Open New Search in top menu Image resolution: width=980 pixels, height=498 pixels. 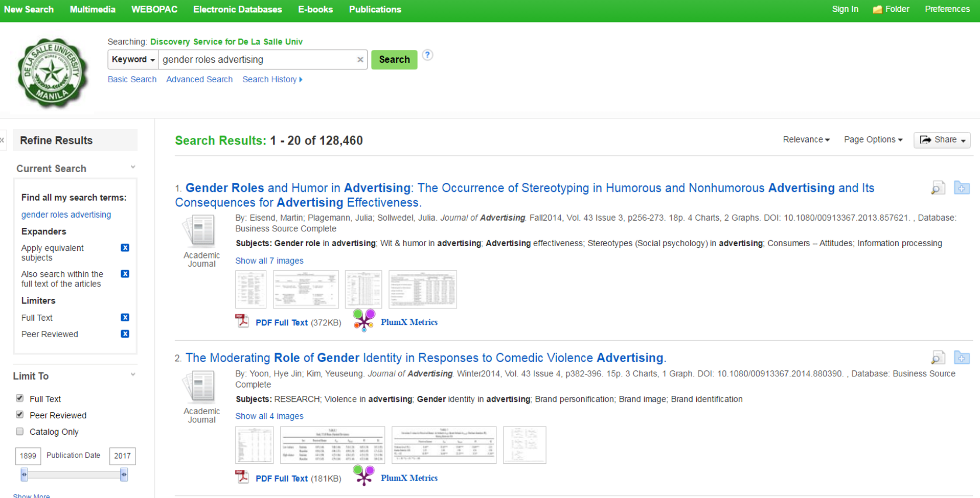[x=29, y=9]
